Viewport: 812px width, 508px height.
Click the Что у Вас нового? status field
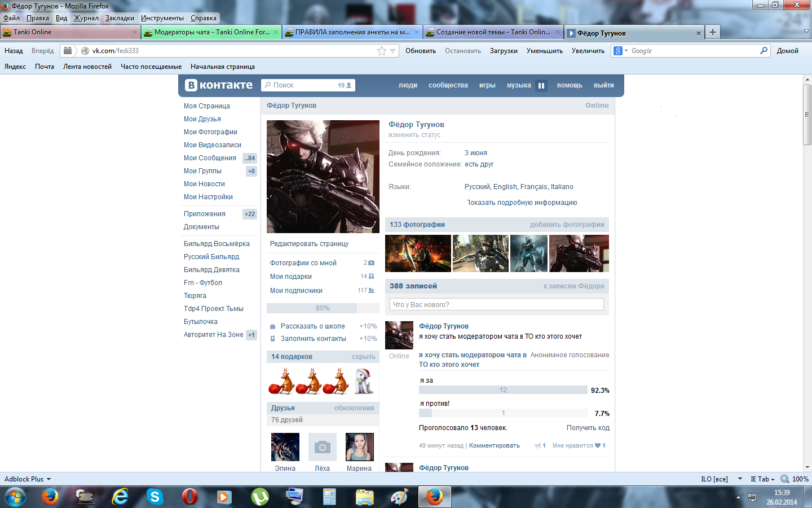[497, 305]
